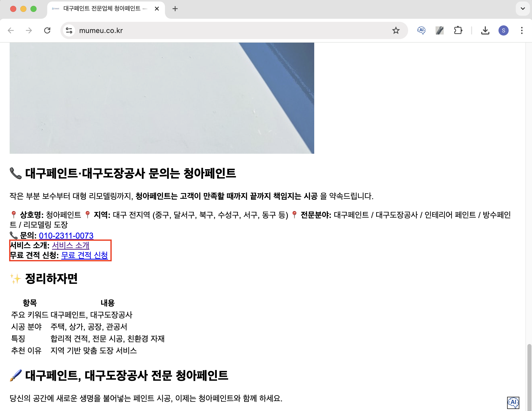Open a new tab with plus button
The height and width of the screenshot is (411, 532).
click(x=175, y=9)
